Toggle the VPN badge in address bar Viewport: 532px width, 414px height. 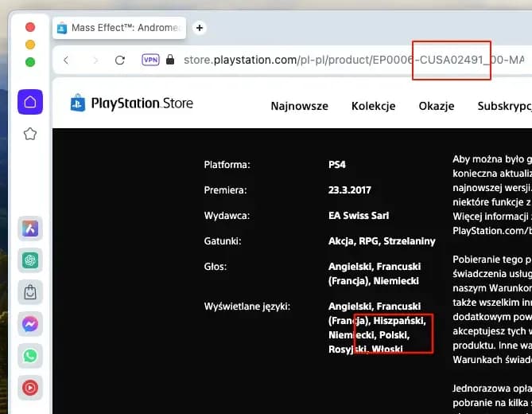point(150,60)
